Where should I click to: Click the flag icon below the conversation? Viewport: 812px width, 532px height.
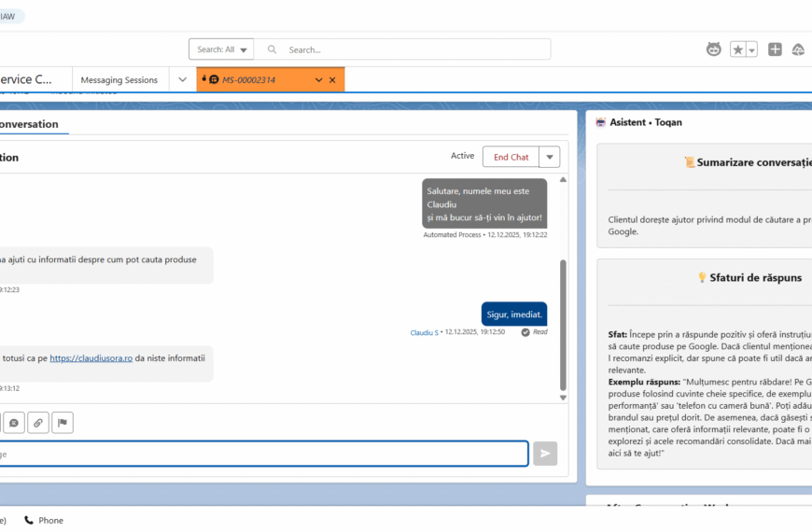coord(63,423)
